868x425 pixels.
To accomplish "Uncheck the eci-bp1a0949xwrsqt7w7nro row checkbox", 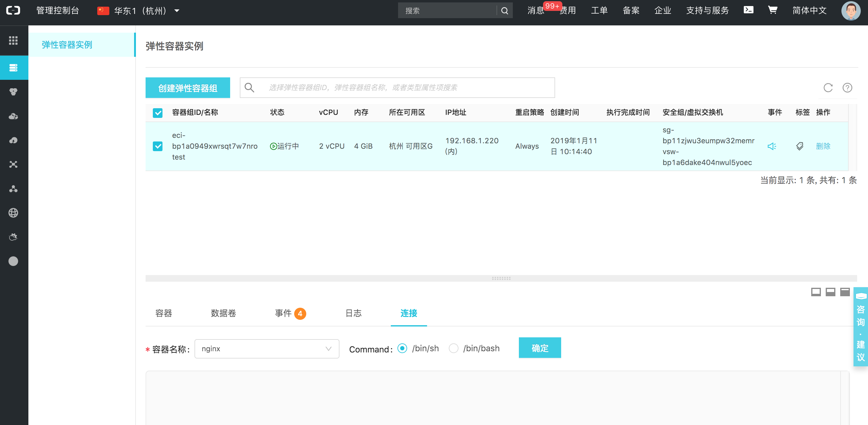I will [x=157, y=146].
